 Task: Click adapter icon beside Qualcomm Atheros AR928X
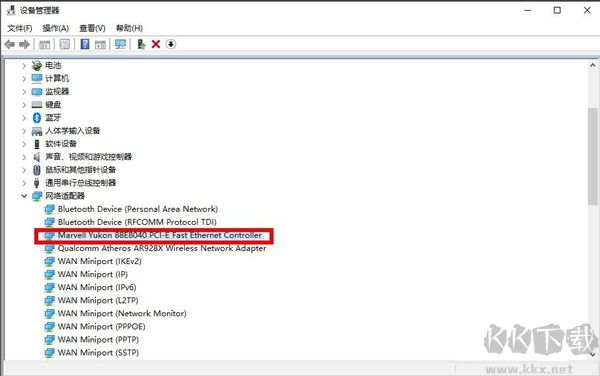[x=50, y=248]
